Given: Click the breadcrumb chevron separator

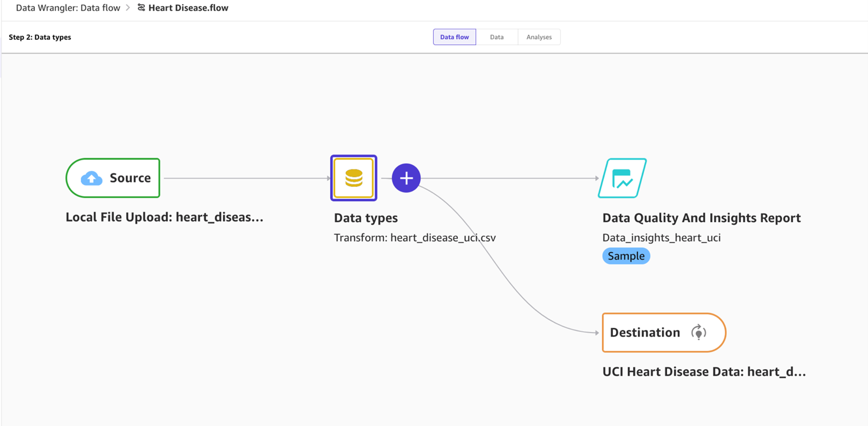Looking at the screenshot, I should (128, 8).
